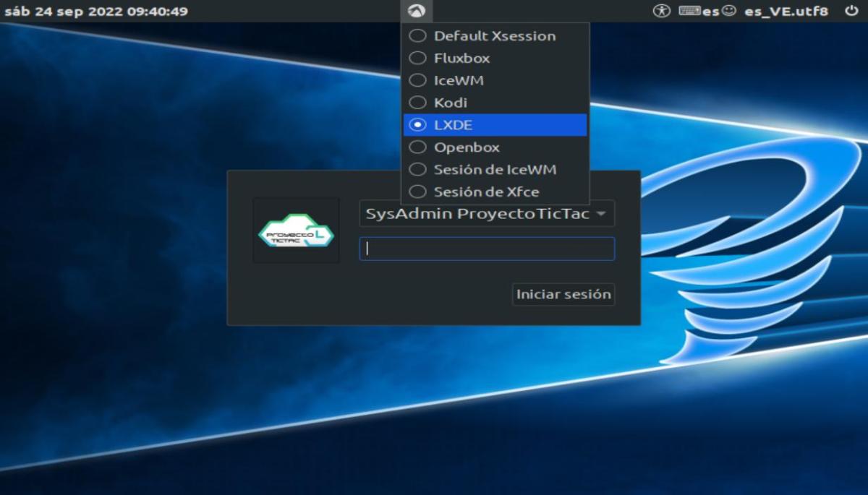Click the session selector icon in top panel

(418, 11)
